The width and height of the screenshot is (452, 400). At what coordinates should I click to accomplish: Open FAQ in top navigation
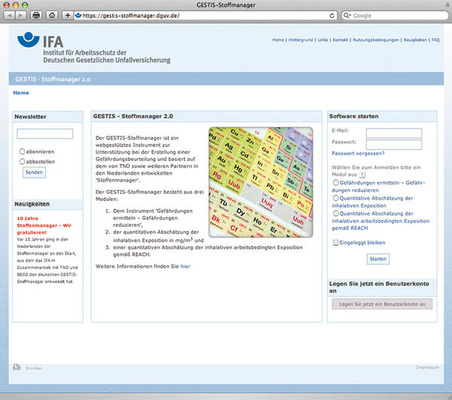coord(436,40)
